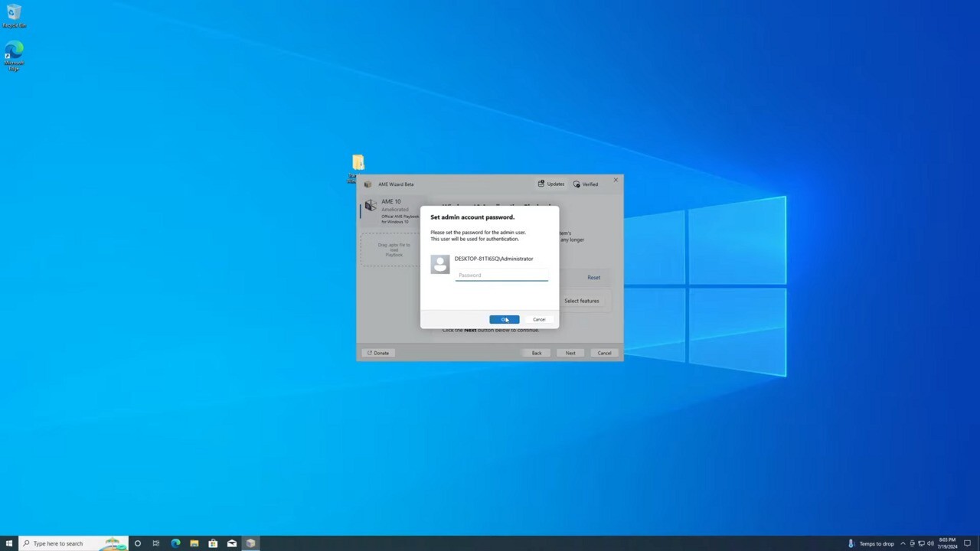Select the AME 10 playbook entry
The height and width of the screenshot is (551, 980).
[390, 212]
